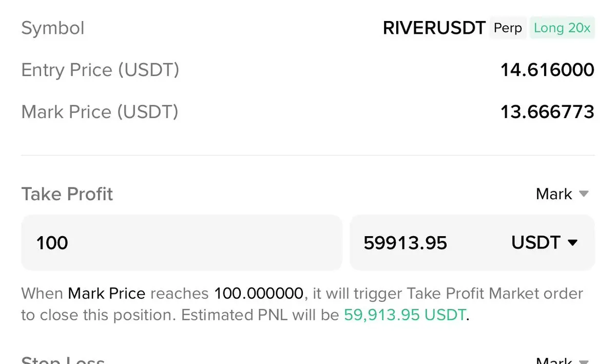616x364 pixels.
Task: Open the Stop Loss Mark trigger dropdown
Action: pos(562,360)
